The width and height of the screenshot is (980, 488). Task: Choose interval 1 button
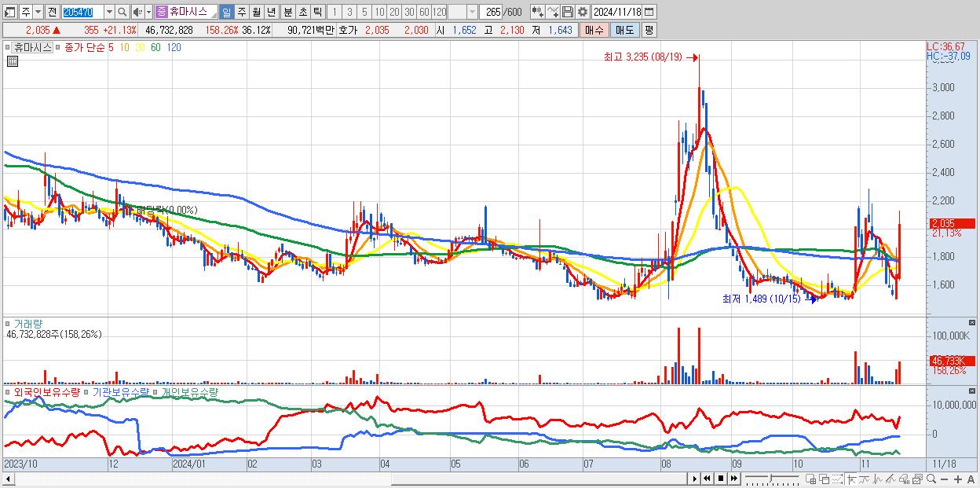pyautogui.click(x=334, y=12)
